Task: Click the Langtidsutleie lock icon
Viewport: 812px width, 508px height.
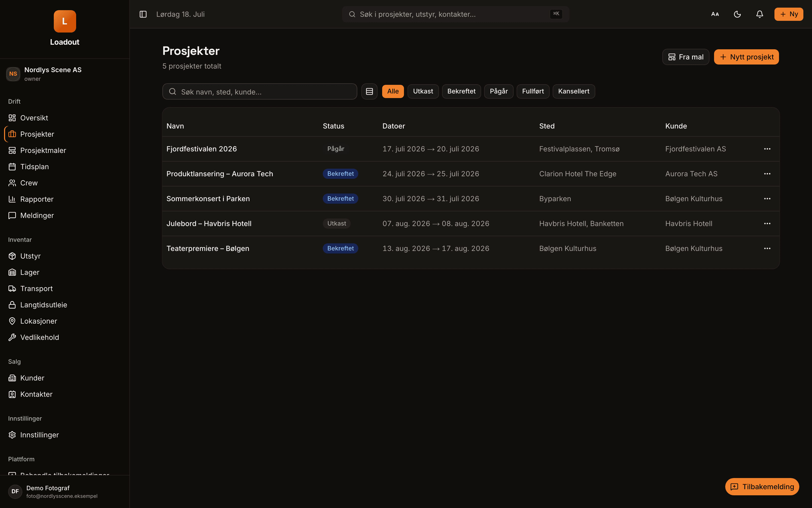Action: tap(12, 305)
